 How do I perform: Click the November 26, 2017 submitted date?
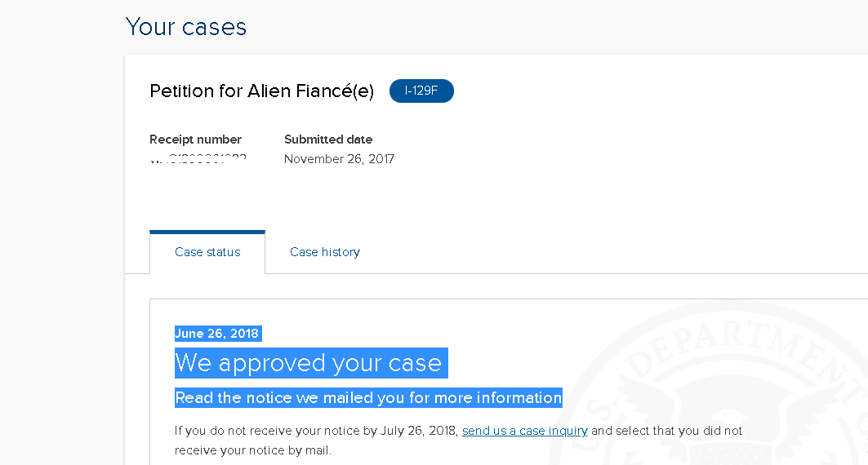(x=339, y=159)
